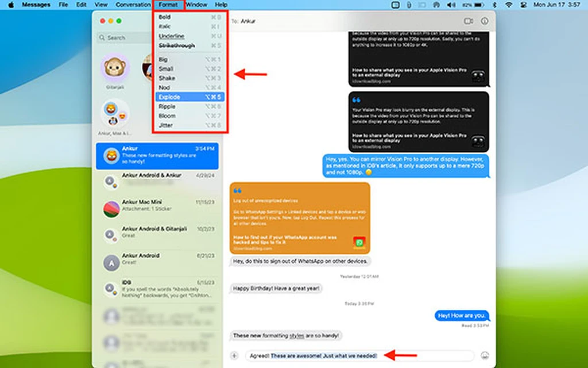
Task: Click the 'Happy Birthday! Have a great year!' message
Action: [x=276, y=289]
